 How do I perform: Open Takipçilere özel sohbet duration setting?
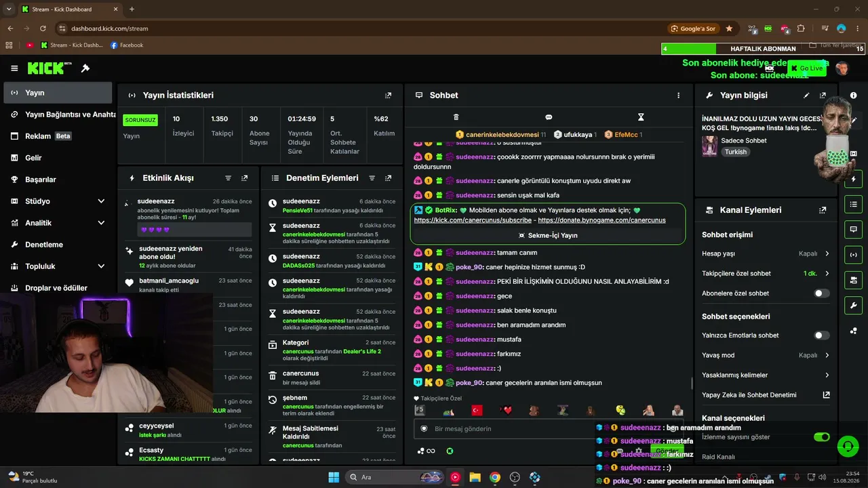pyautogui.click(x=827, y=274)
